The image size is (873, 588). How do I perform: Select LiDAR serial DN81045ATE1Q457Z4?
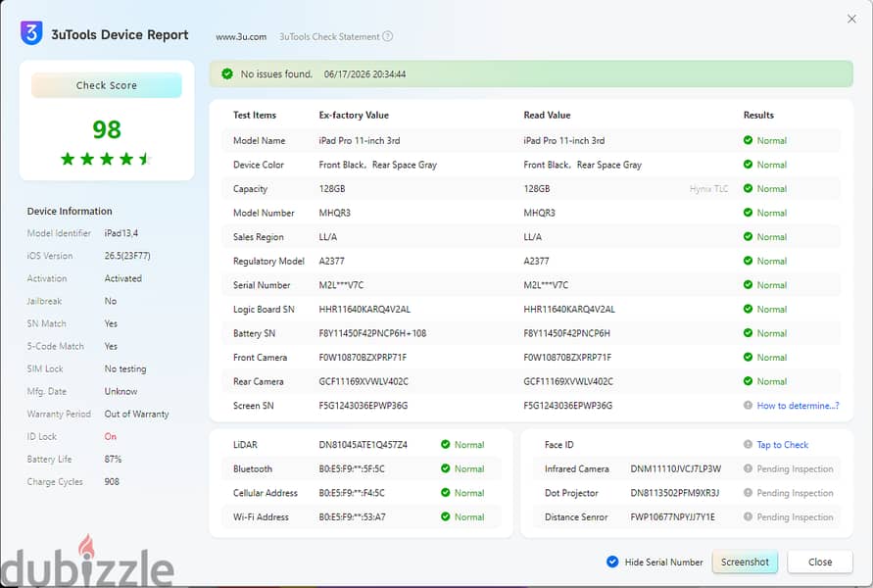[363, 444]
